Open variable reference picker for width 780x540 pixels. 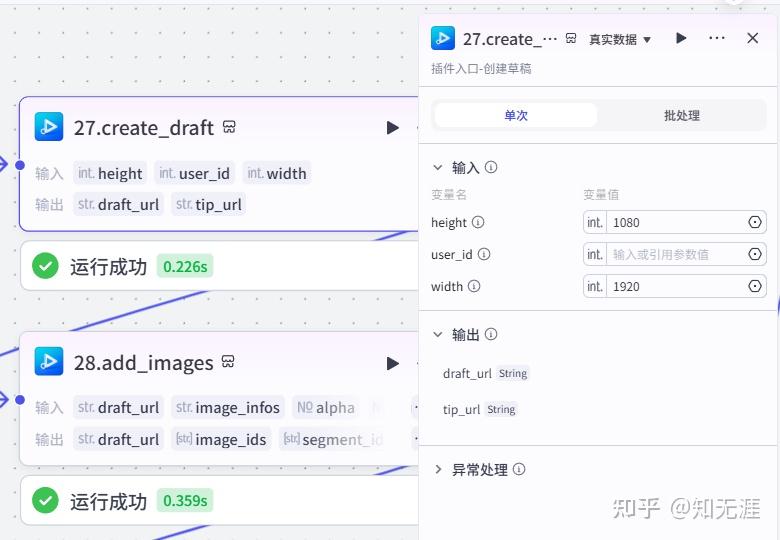coord(755,286)
